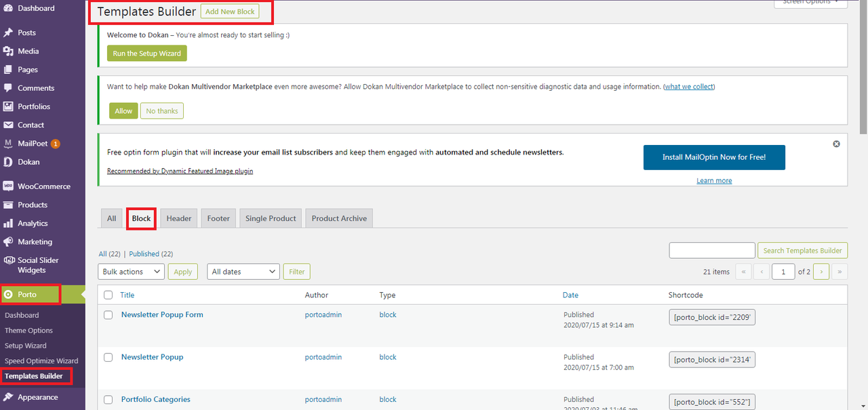Click the Appearance paintbrush icon

coord(8,397)
